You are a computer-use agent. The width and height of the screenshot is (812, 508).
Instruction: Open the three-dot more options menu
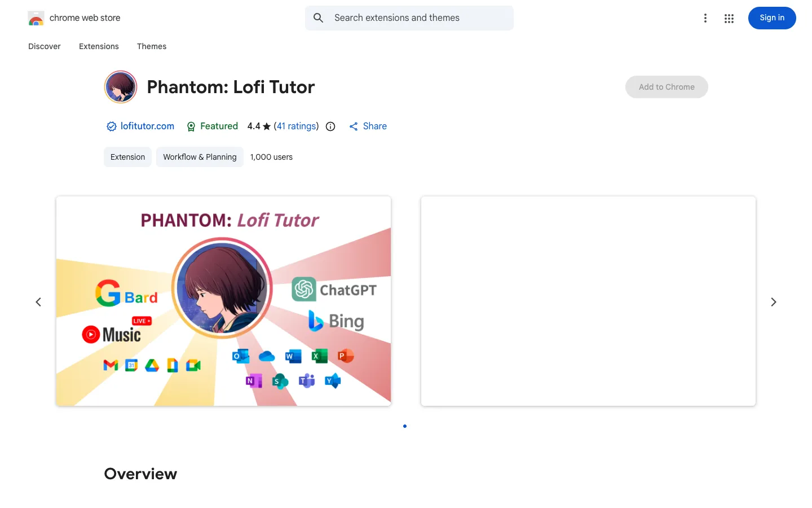click(x=705, y=18)
